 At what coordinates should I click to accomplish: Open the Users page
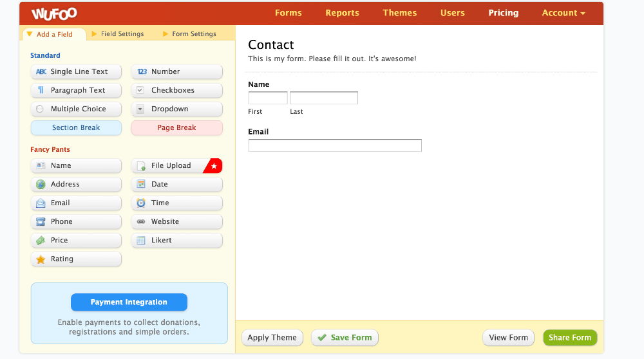(x=453, y=13)
